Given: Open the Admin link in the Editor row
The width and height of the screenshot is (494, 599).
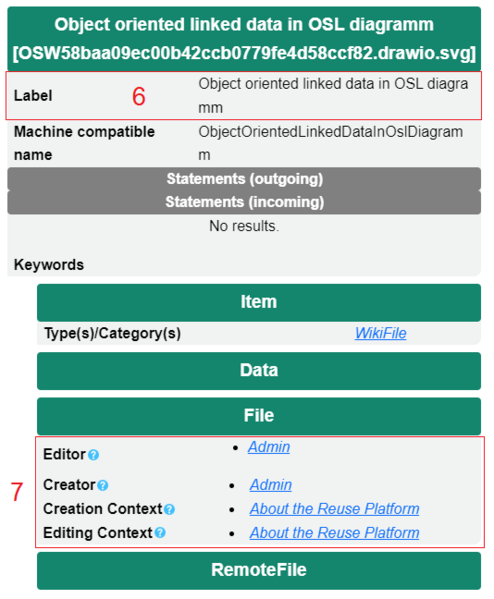Looking at the screenshot, I should pyautogui.click(x=269, y=447).
